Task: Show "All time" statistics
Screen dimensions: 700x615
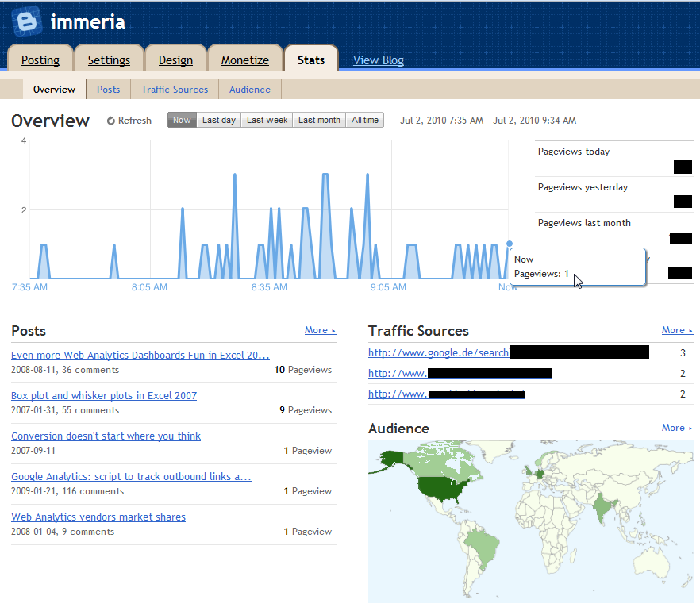Action: point(364,120)
